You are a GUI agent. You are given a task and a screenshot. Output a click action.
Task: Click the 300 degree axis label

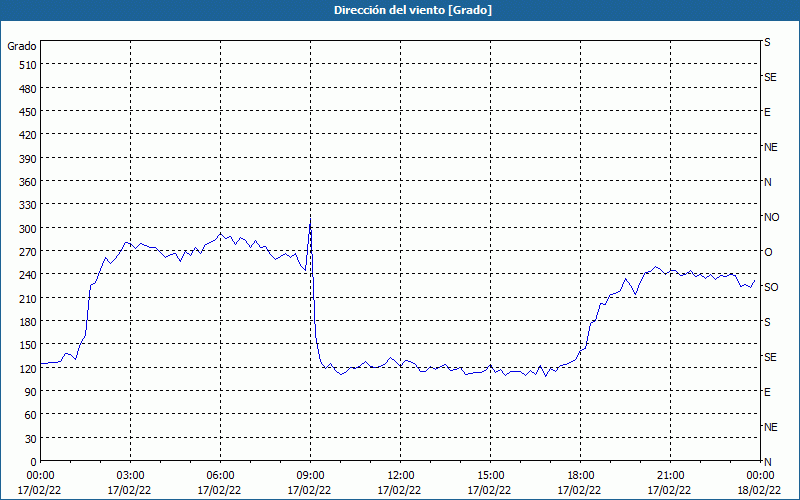coord(28,229)
